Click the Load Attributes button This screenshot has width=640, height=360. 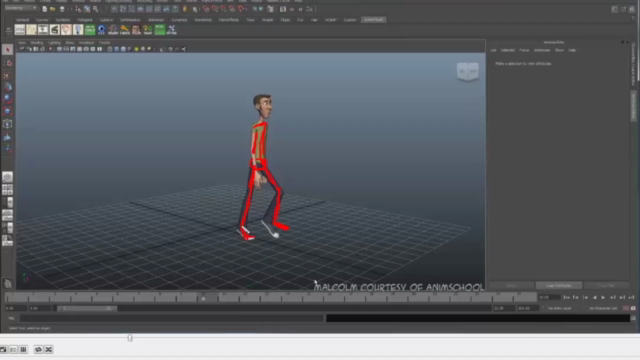coord(558,286)
